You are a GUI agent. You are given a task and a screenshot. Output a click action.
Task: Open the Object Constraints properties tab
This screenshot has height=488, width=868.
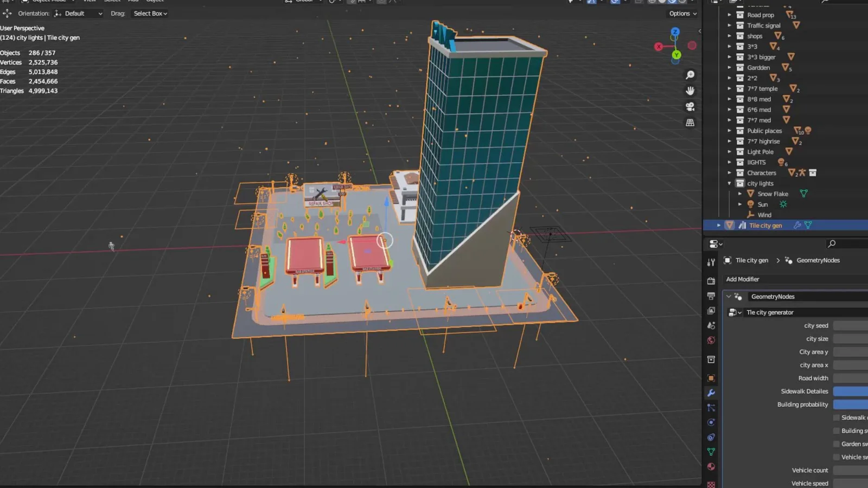point(711,437)
